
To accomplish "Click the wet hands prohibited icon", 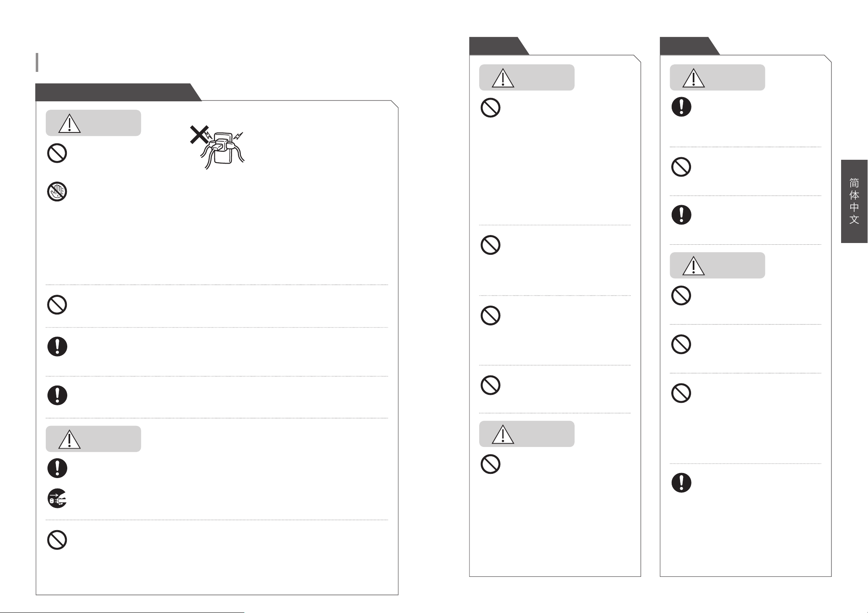I will [x=57, y=192].
